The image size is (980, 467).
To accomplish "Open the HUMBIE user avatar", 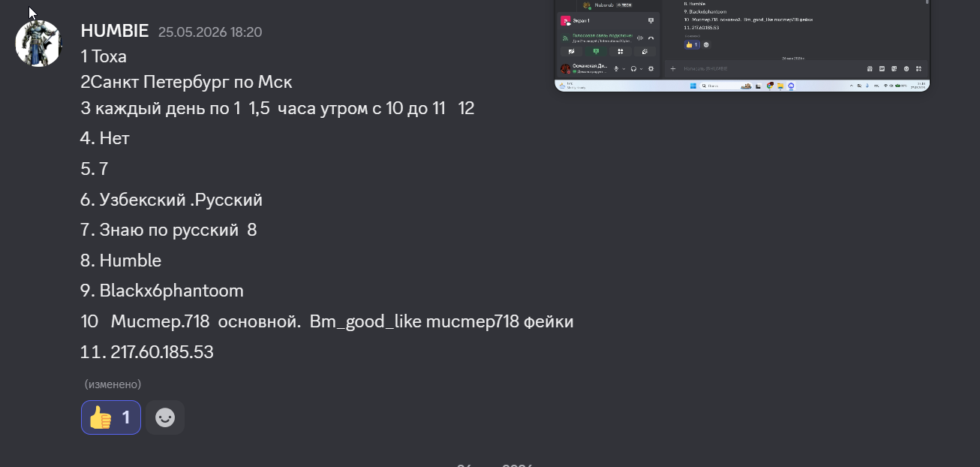I will [38, 44].
